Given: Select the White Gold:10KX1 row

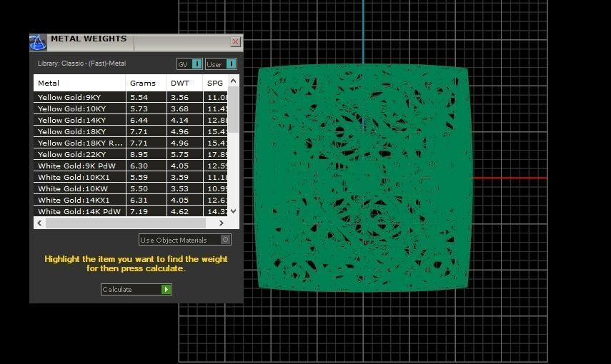Looking at the screenshot, I should (131, 177).
